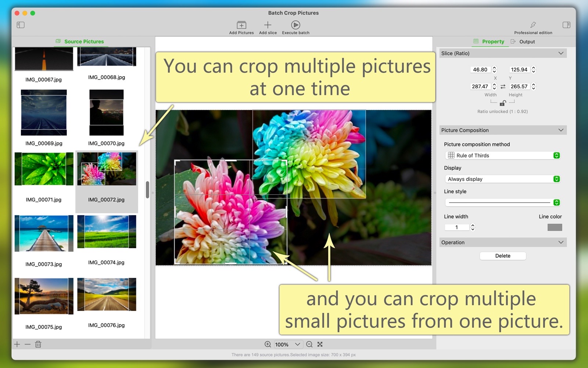Click the zoom in magnifier icon
The image size is (588, 368).
[x=268, y=344]
